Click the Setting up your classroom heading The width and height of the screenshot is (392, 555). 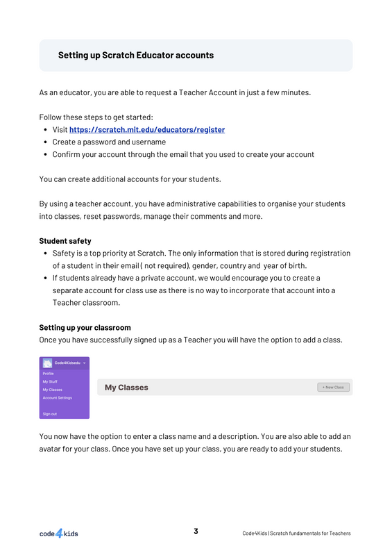coord(85,328)
